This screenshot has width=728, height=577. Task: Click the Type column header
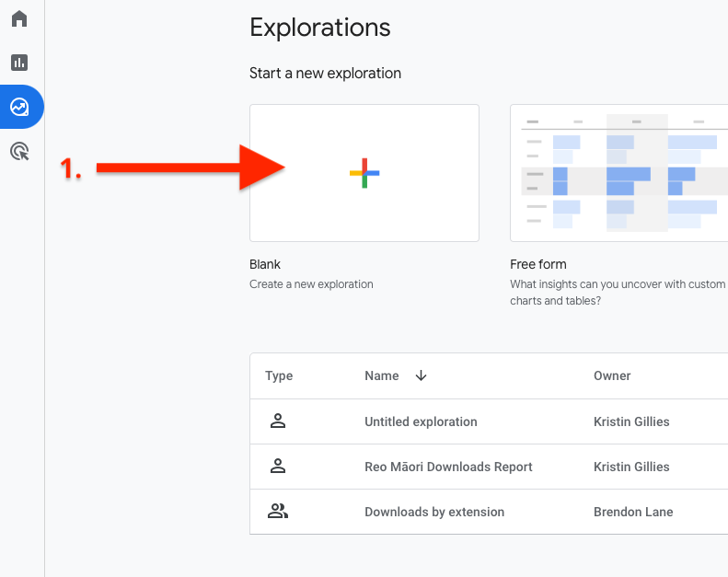pos(279,375)
